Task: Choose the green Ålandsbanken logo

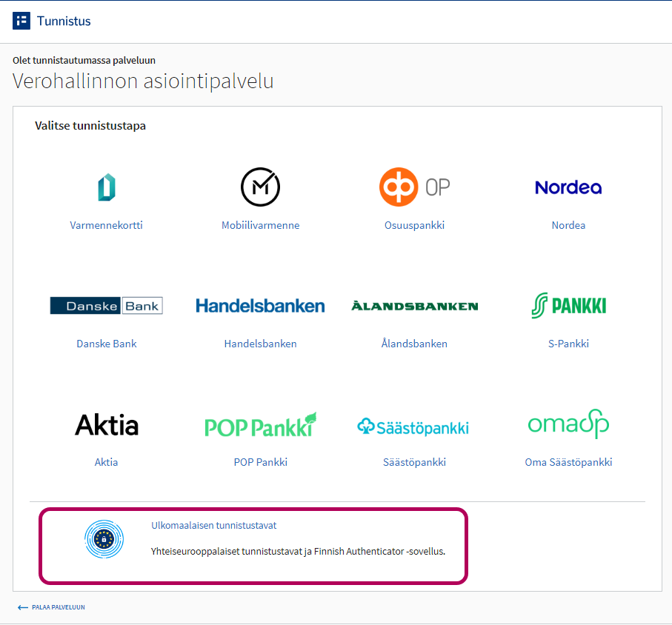Action: pyautogui.click(x=414, y=305)
